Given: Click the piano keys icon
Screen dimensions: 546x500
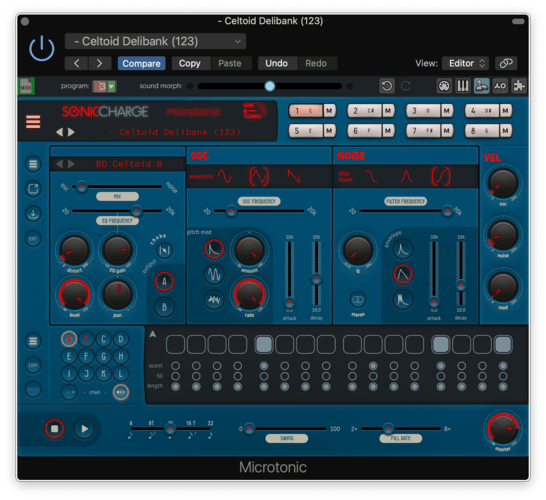Looking at the screenshot, I should click(463, 86).
